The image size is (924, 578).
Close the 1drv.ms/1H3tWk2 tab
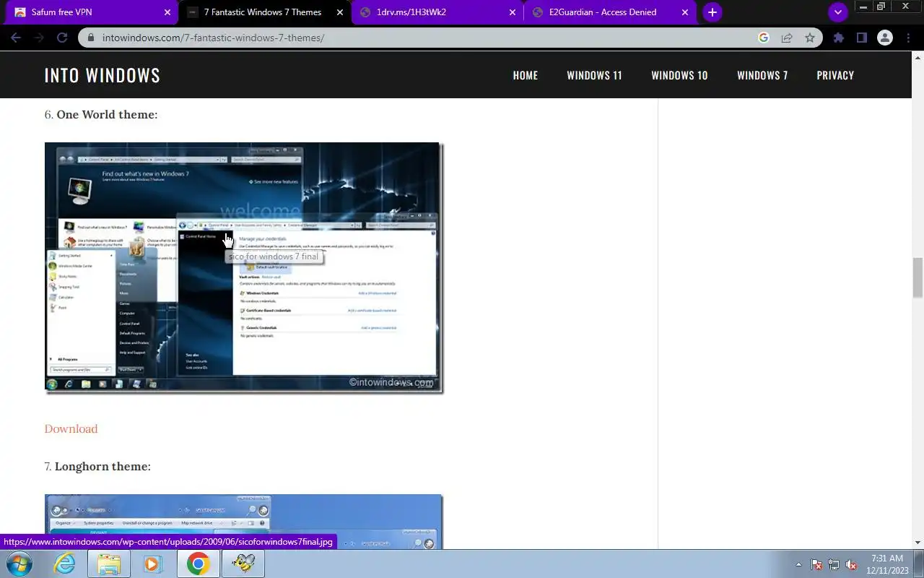tap(513, 12)
